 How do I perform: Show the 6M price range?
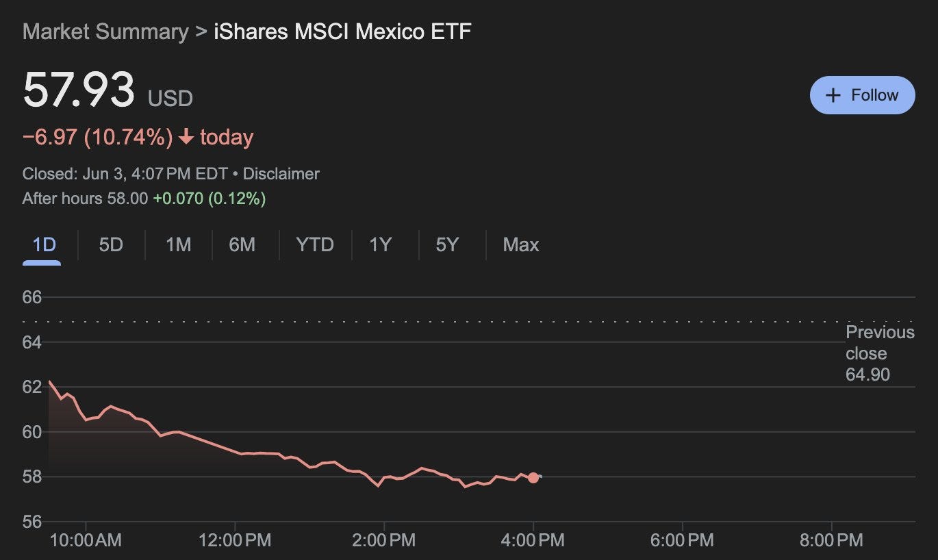point(242,244)
